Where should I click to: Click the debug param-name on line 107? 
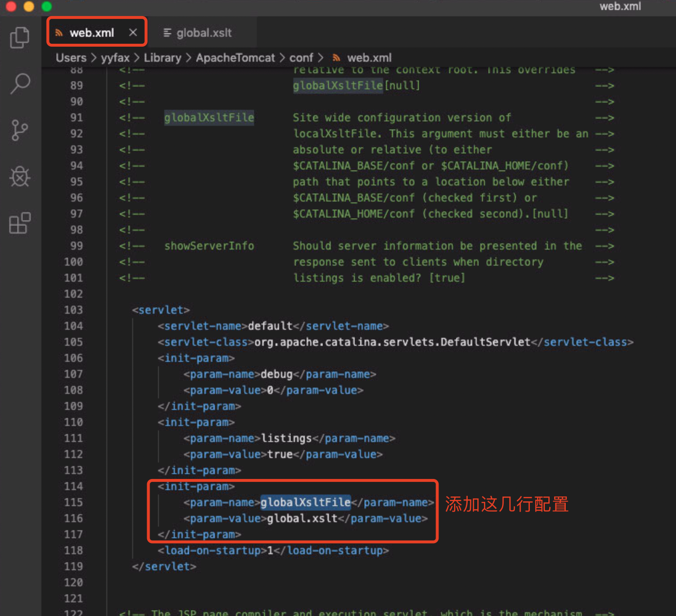[x=277, y=374]
